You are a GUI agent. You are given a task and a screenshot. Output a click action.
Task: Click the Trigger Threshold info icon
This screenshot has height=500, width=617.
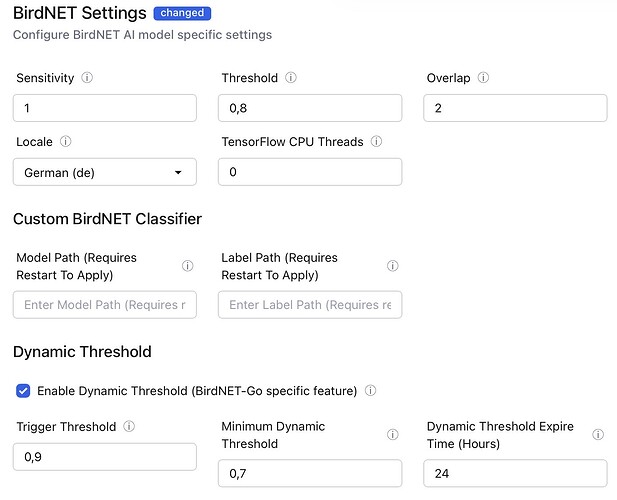tap(129, 426)
